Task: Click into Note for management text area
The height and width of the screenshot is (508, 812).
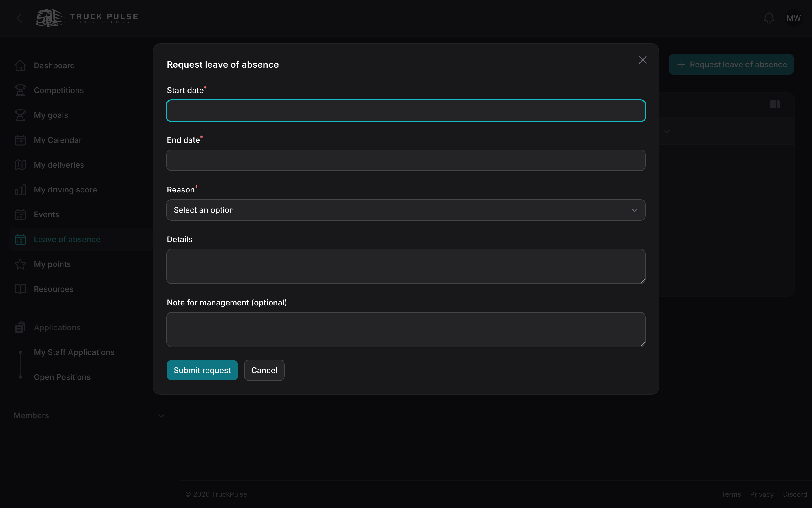Action: tap(406, 330)
